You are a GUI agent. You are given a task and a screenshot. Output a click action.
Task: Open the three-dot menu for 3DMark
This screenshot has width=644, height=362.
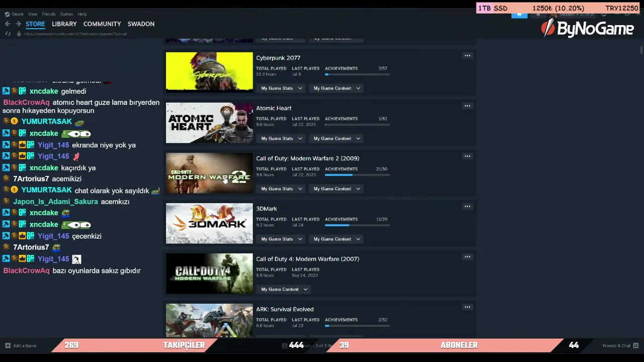click(x=467, y=207)
